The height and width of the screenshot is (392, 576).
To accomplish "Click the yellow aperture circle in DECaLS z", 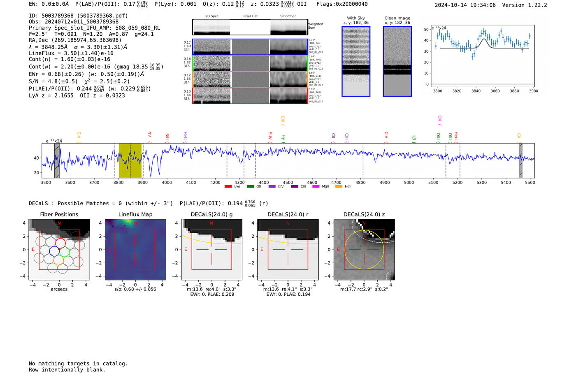I will pyautogui.click(x=364, y=250).
